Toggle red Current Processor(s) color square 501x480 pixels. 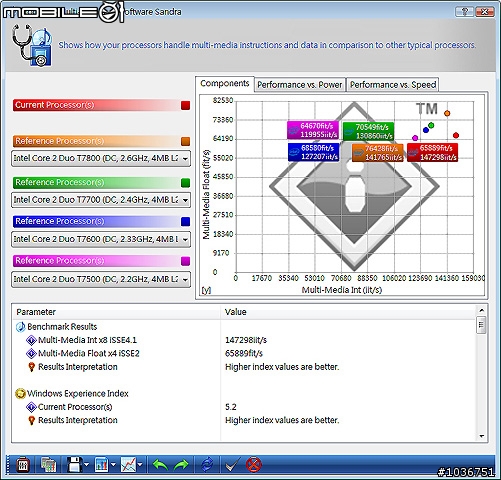[185, 105]
